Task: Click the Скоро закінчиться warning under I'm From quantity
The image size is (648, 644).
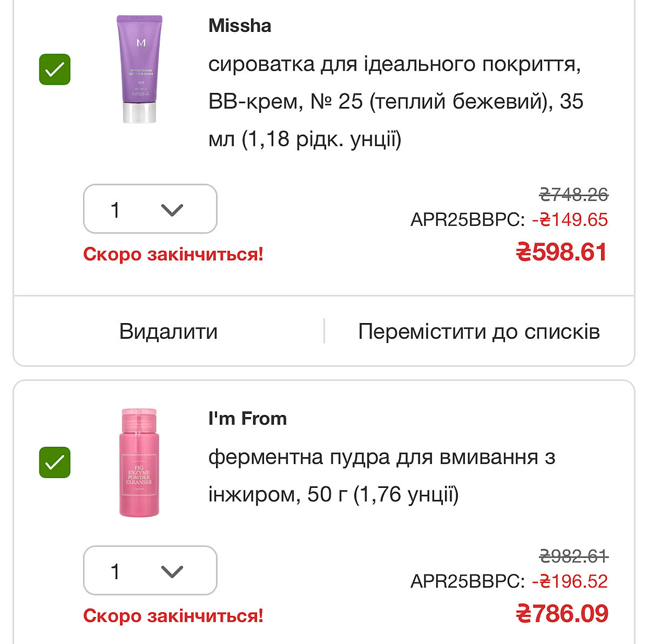Action: (x=173, y=615)
